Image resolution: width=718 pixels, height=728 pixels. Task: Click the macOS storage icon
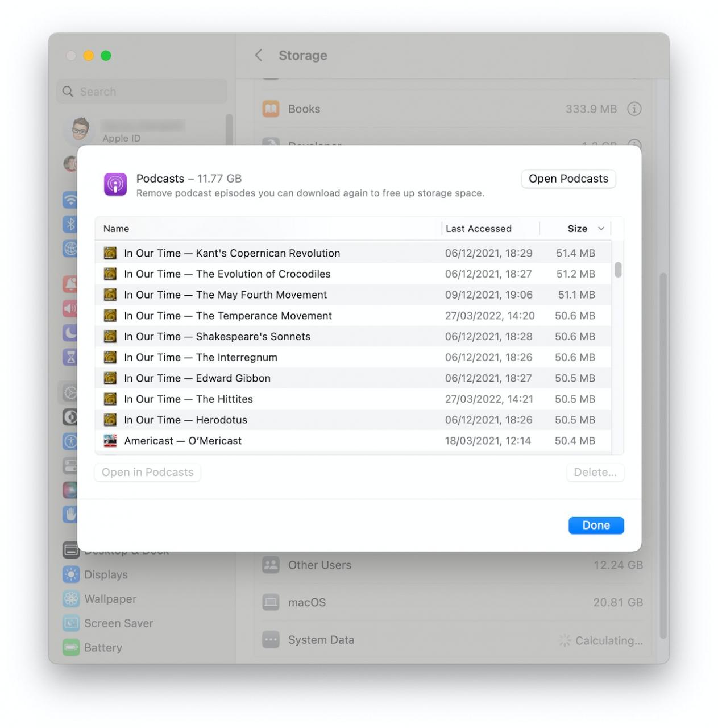271,602
